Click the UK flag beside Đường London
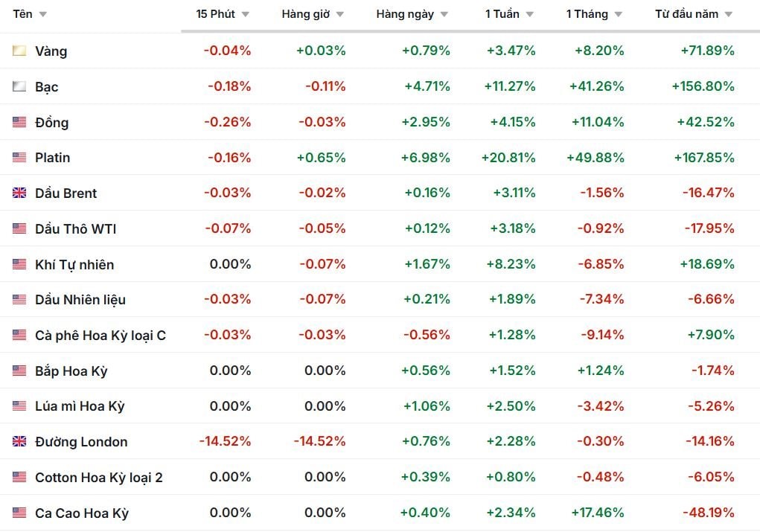The image size is (760, 532). [x=19, y=442]
